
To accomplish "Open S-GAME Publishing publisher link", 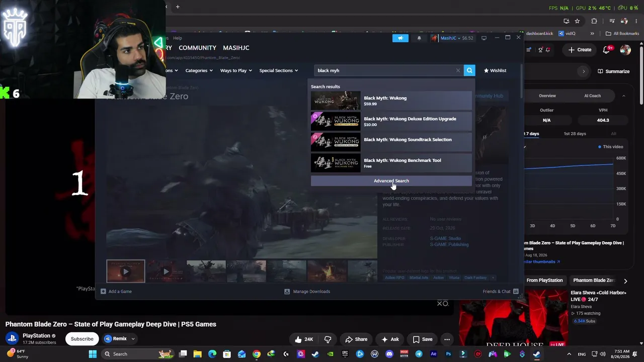I will pyautogui.click(x=449, y=244).
